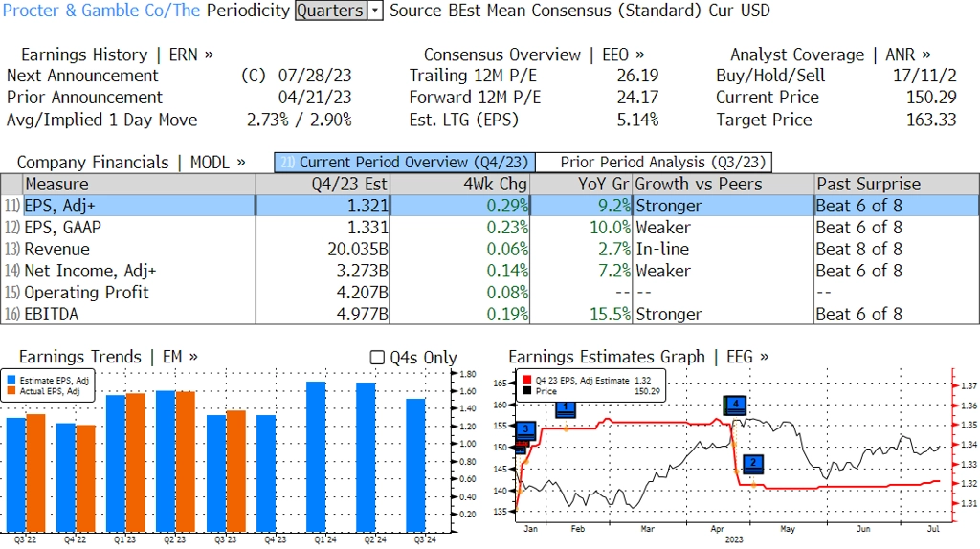
Task: Open Company Financials MODL link
Action: (x=131, y=163)
